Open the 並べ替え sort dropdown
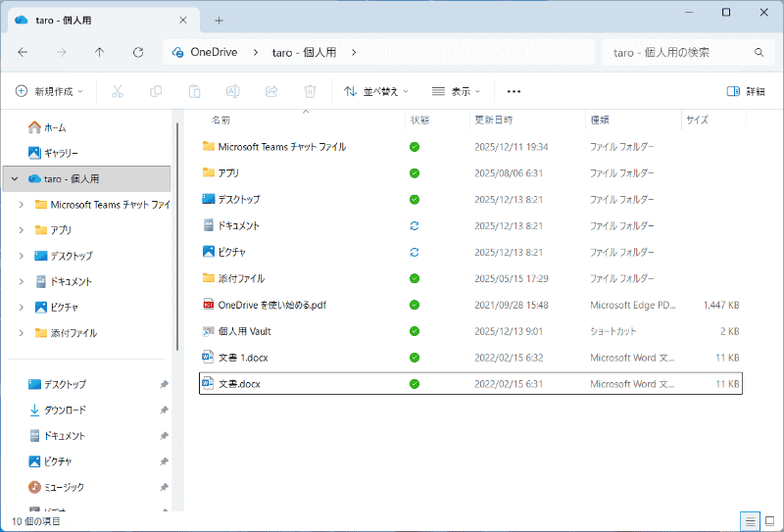Image resolution: width=784 pixels, height=532 pixels. [376, 91]
